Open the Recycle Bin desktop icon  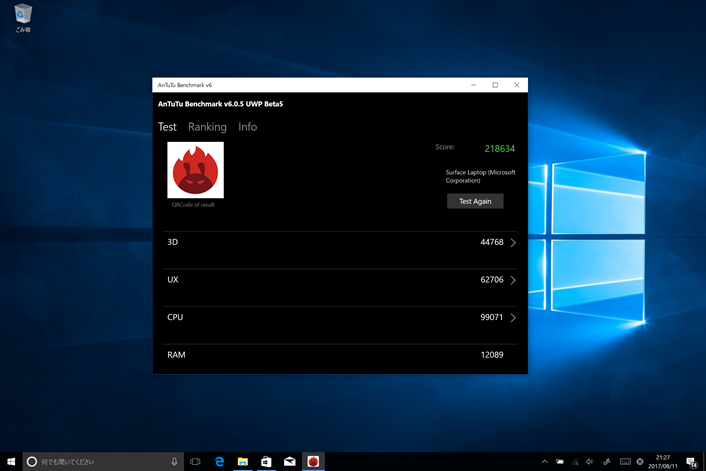(23, 18)
